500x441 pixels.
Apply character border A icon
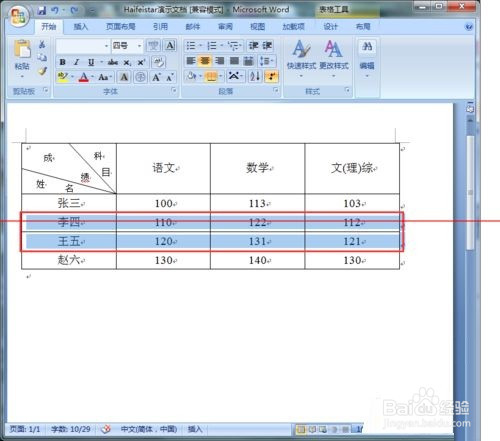[x=170, y=45]
